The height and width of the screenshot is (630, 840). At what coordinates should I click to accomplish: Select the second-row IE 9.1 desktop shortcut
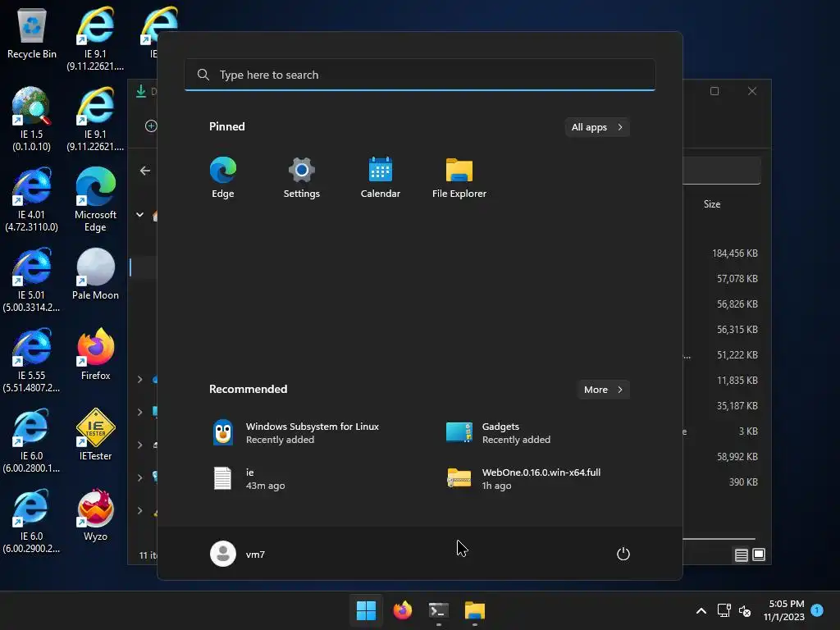[95, 119]
